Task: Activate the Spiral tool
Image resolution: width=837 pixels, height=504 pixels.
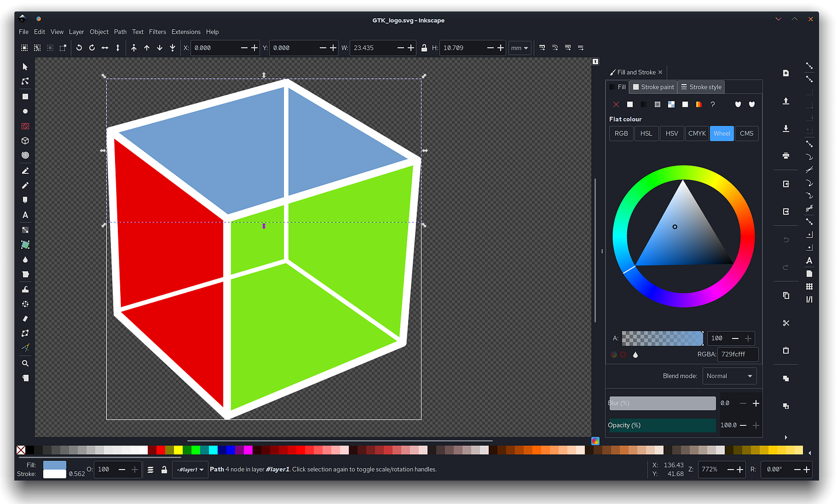Action: click(x=25, y=155)
